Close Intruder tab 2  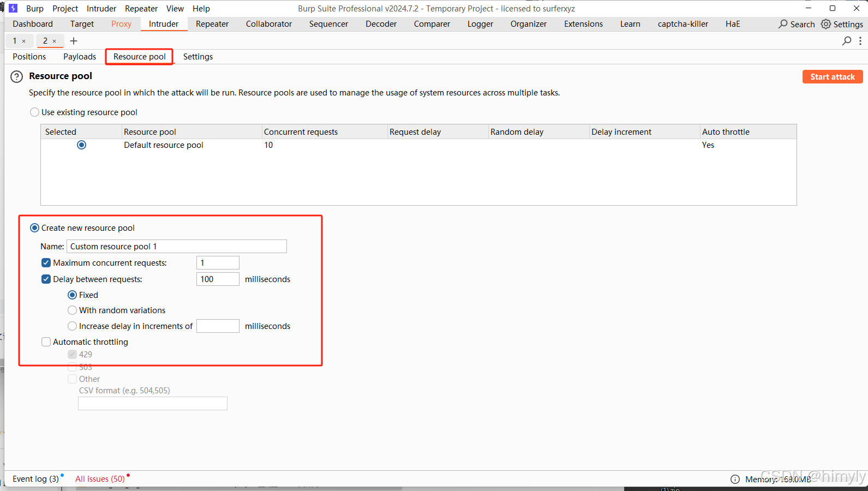click(x=54, y=41)
